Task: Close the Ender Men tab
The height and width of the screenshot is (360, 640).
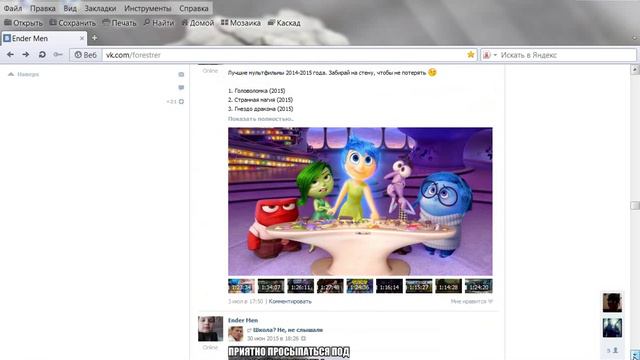Action: (x=82, y=38)
